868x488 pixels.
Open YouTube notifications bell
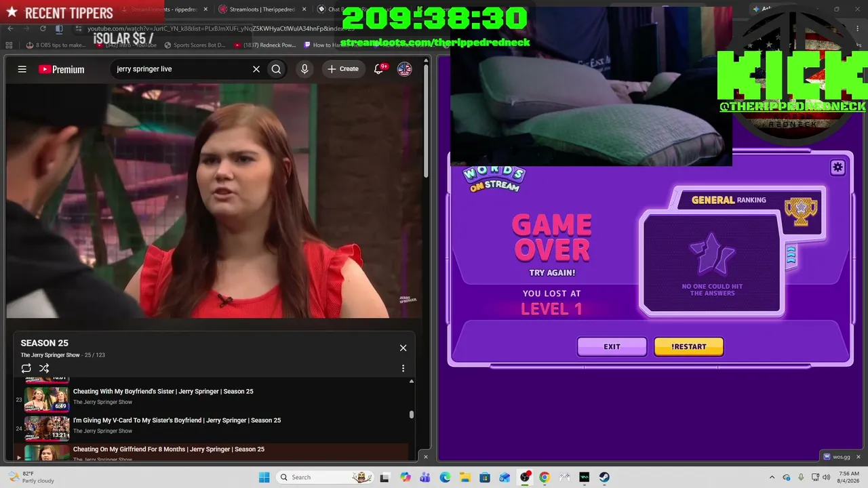pos(379,69)
